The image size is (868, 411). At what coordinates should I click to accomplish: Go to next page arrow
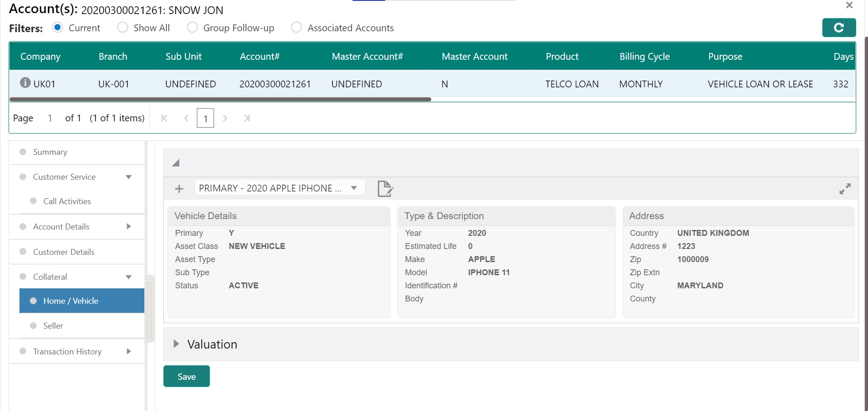click(x=225, y=118)
